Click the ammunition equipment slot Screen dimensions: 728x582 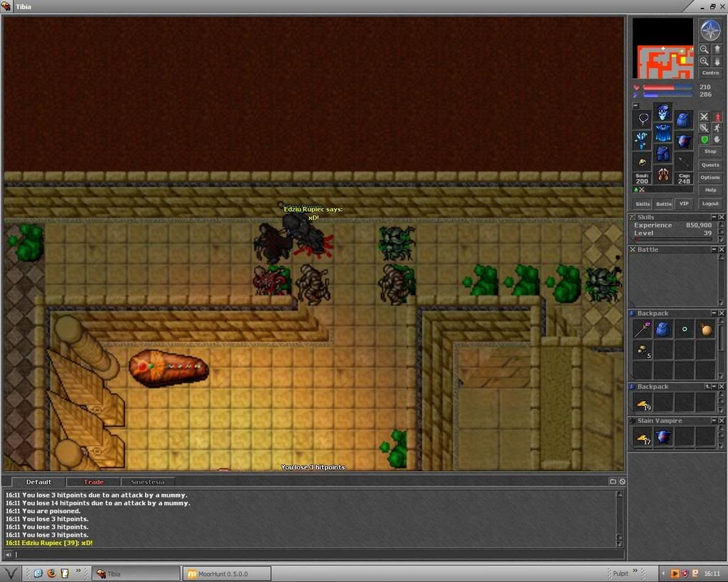tap(683, 161)
